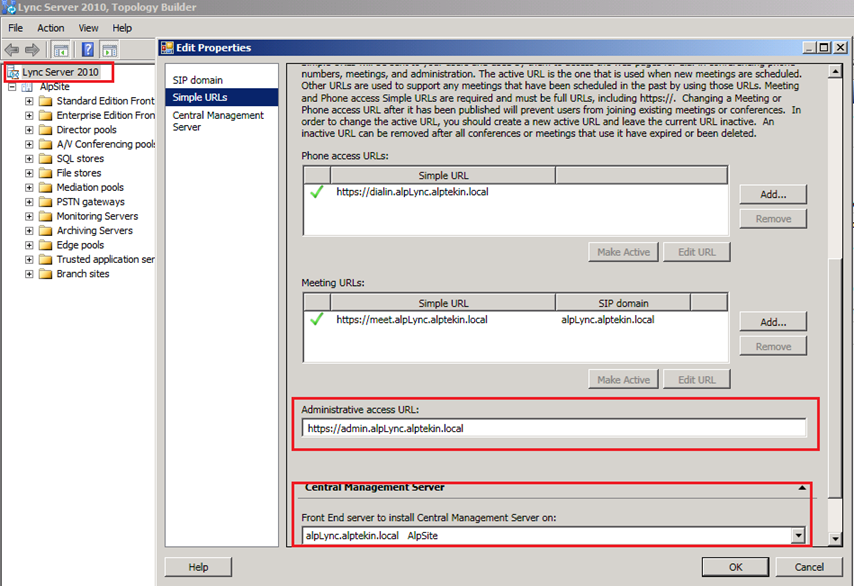Go to the SIP domain page
Image resolution: width=854 pixels, height=586 pixels.
[198, 80]
